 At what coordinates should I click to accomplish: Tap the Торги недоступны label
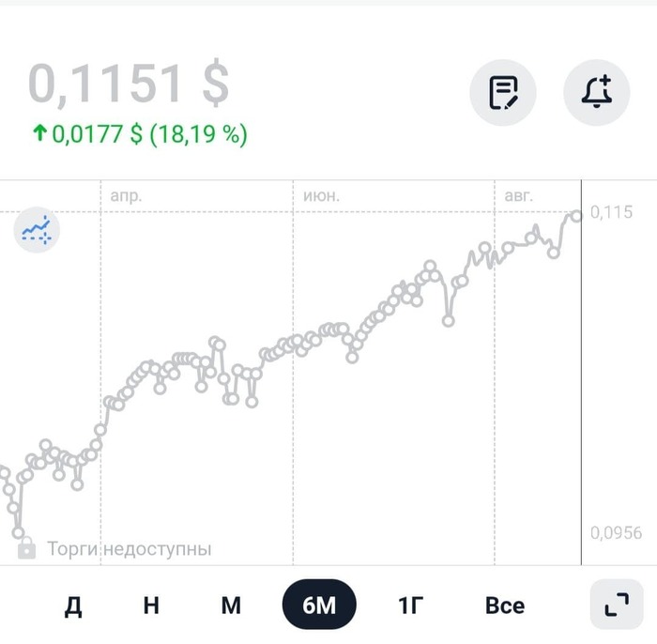point(130,549)
